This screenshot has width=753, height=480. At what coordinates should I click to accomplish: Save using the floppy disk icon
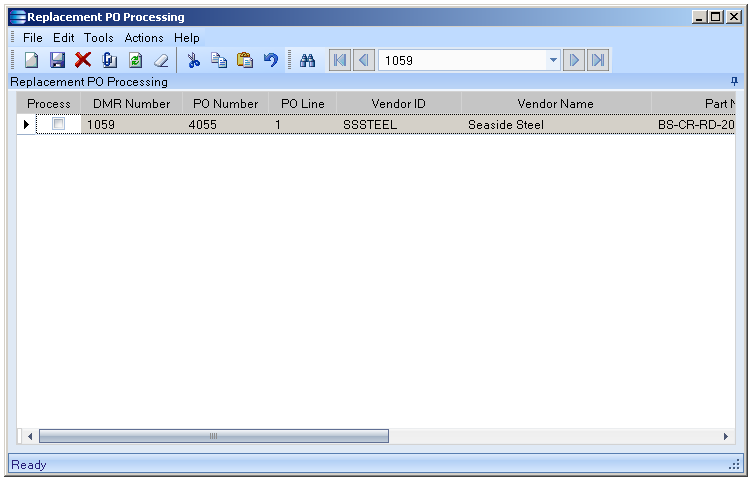pos(58,60)
